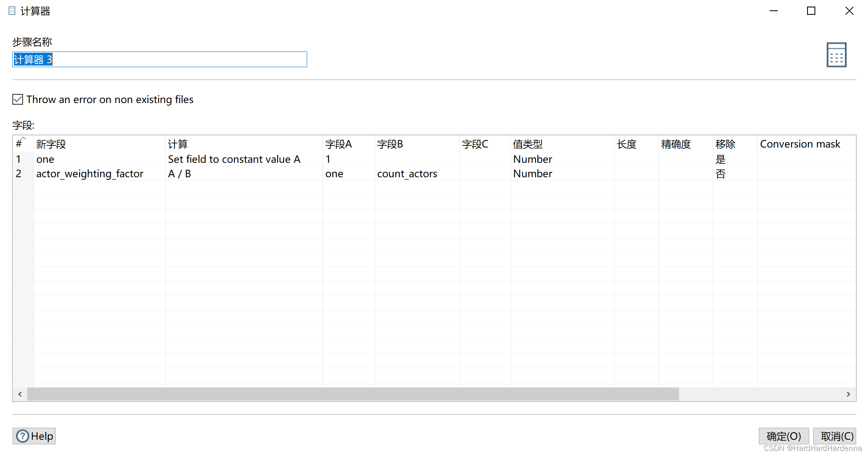
Task: Click the 长度 column header
Action: pos(636,144)
